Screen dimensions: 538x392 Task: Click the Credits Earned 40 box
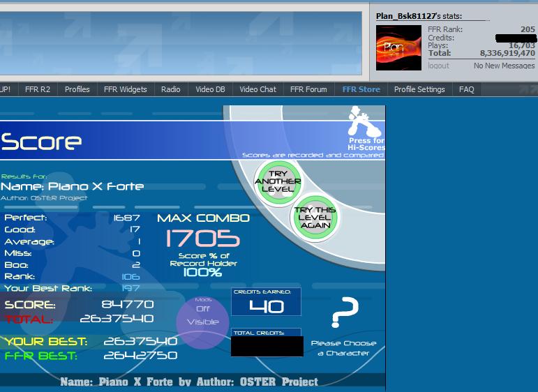coord(267,302)
